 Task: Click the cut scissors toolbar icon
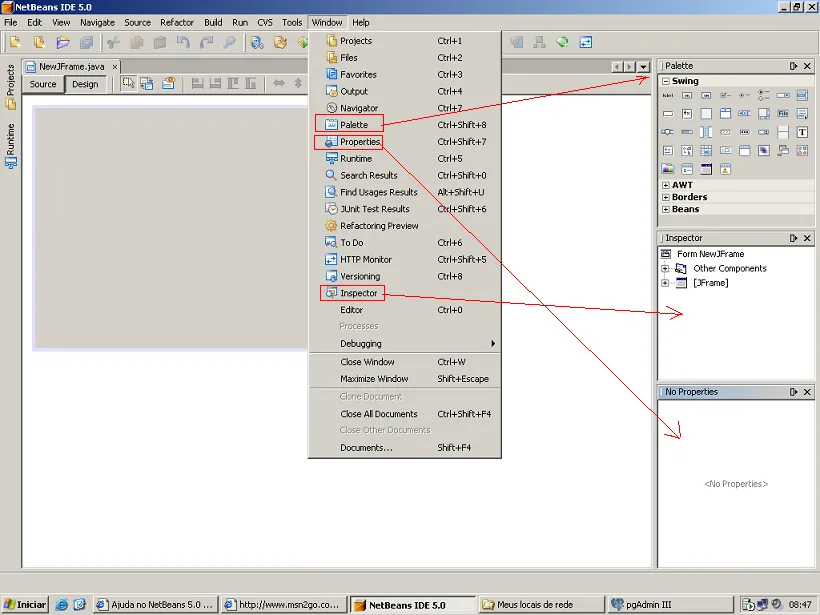113,42
